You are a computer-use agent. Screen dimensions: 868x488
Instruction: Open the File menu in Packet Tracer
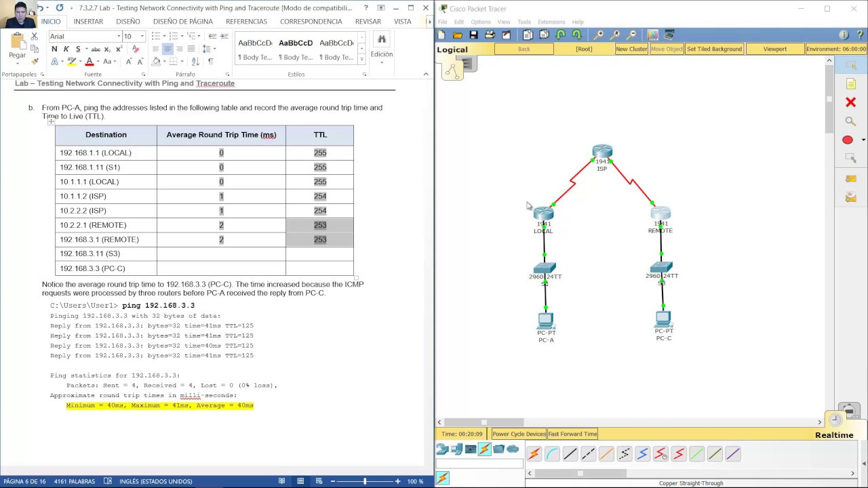tap(442, 22)
